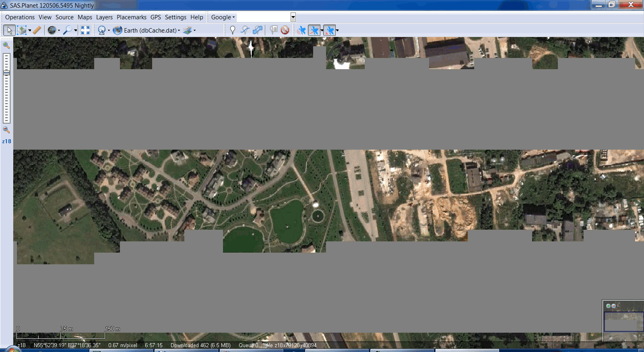Open the Placemarks menu
This screenshot has width=644, height=352.
click(131, 17)
